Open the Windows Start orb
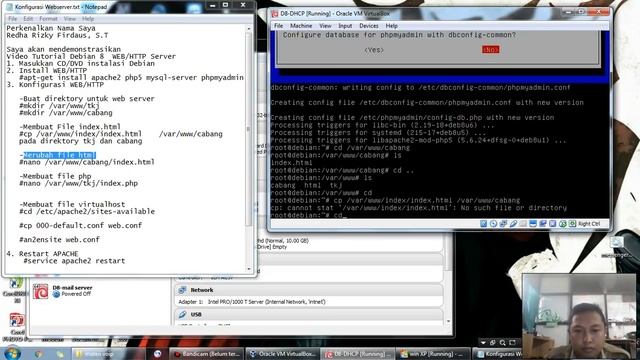 tap(12, 353)
